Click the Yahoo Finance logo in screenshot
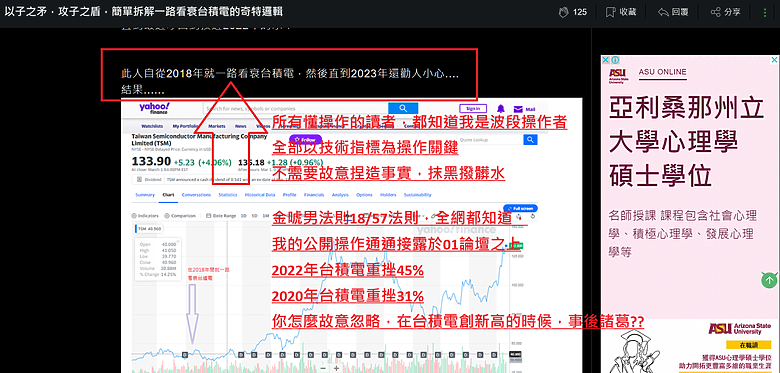This screenshot has height=373, width=780. click(155, 108)
